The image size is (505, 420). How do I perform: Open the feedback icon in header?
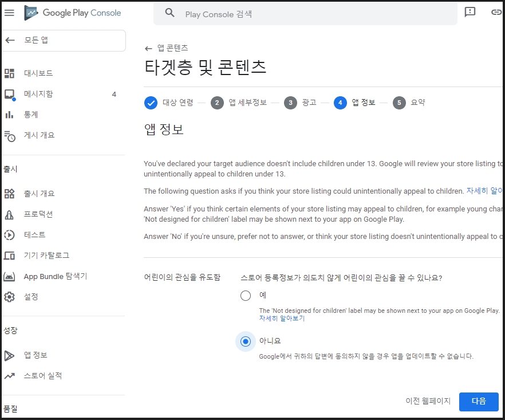pos(470,12)
